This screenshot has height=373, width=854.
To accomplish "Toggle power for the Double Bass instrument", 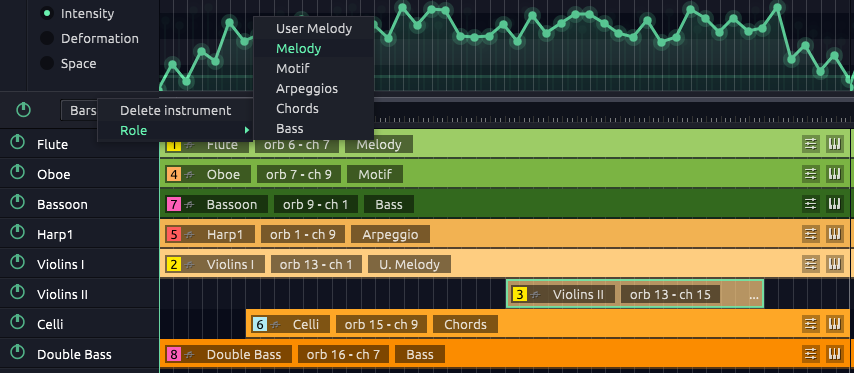I will pos(18,353).
